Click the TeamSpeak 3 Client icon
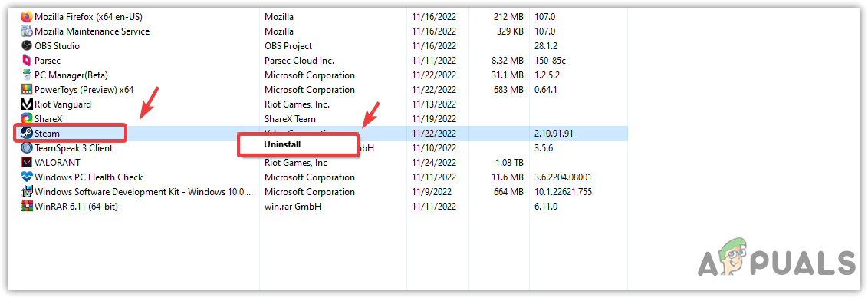The height and width of the screenshot is (298, 868). 27,148
